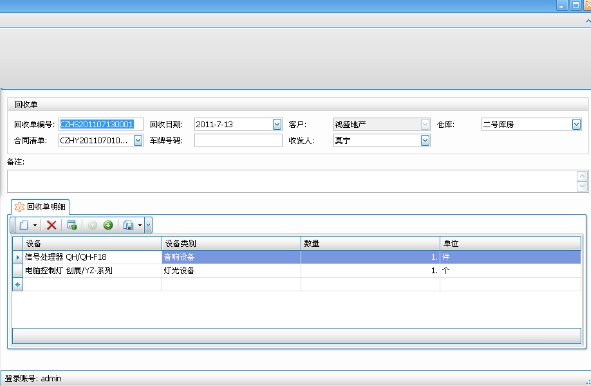Click the current row arrow indicator
This screenshot has width=591, height=386.
[18, 257]
